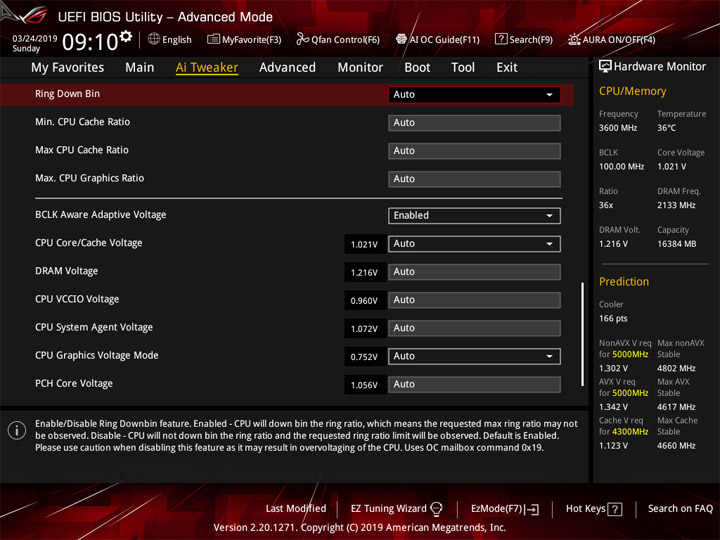Screen dimensions: 720x540
Task: Click CPU/Memory section heading
Action: point(632,91)
